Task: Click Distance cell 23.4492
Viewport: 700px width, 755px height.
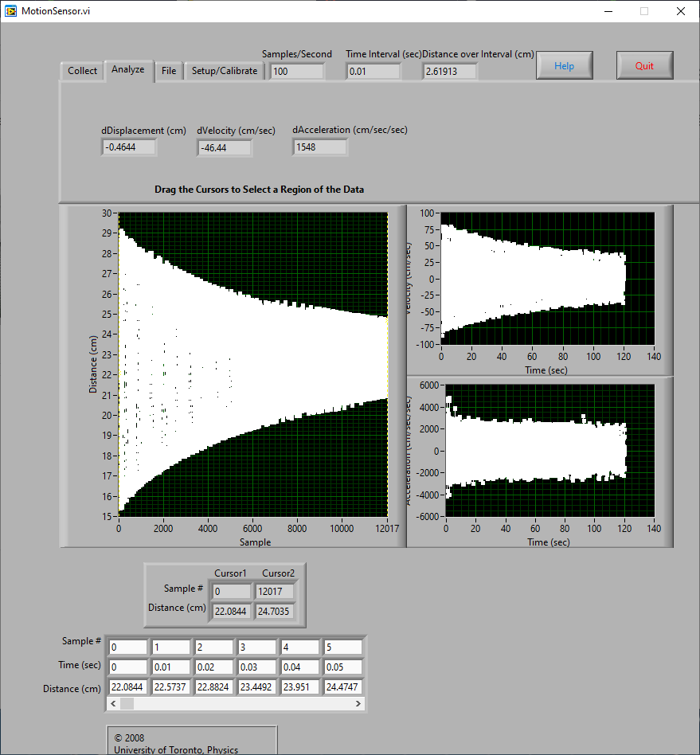Action: (x=257, y=687)
